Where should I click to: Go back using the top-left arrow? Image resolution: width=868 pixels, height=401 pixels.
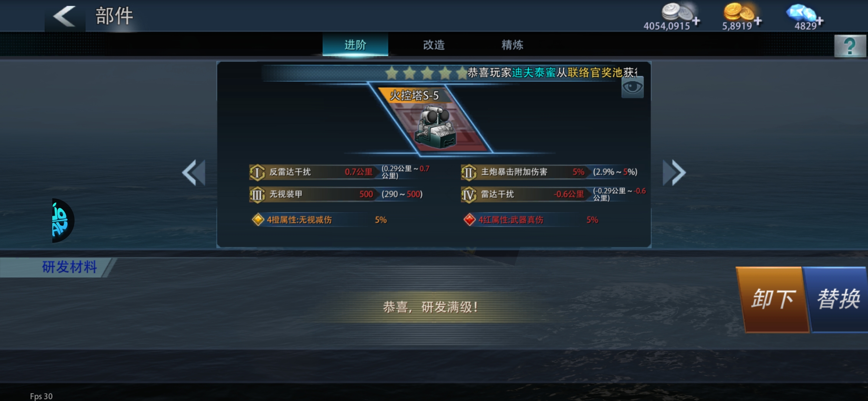pyautogui.click(x=65, y=16)
